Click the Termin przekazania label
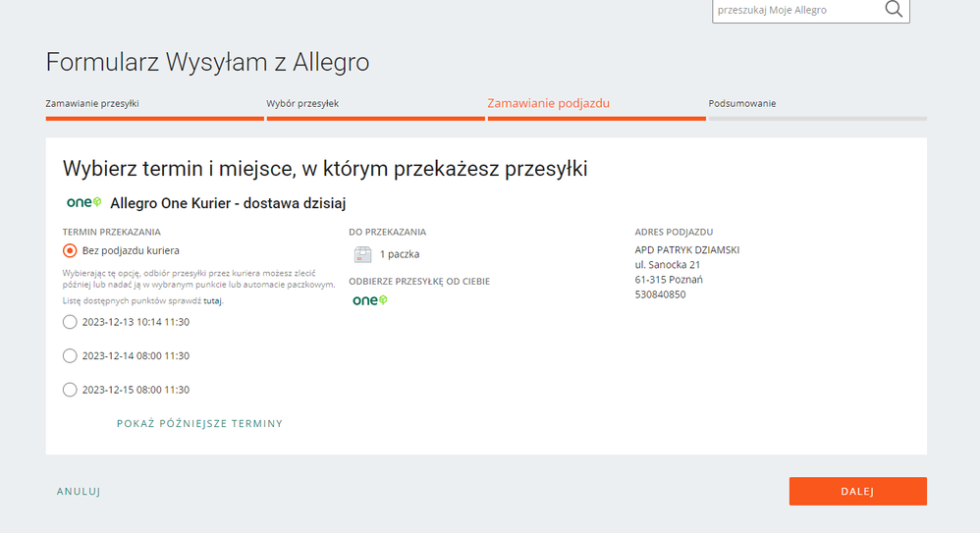Viewport: 980px width, 533px height. 111,232
